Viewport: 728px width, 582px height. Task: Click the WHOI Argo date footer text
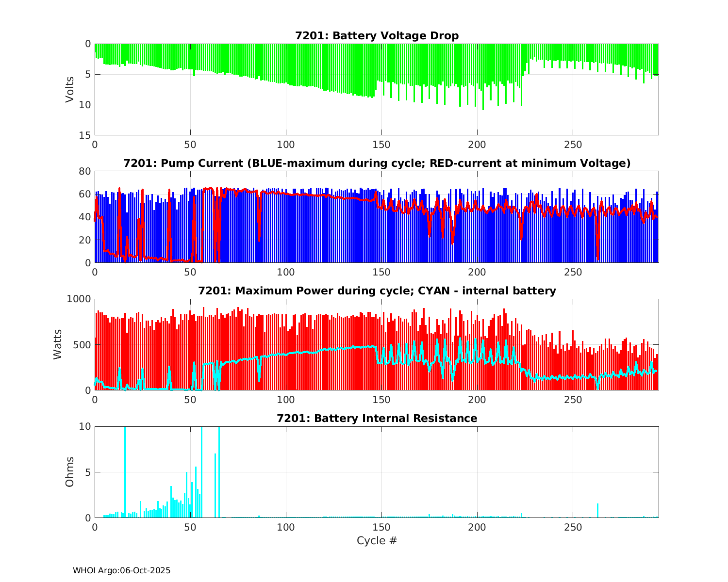[x=121, y=571]
